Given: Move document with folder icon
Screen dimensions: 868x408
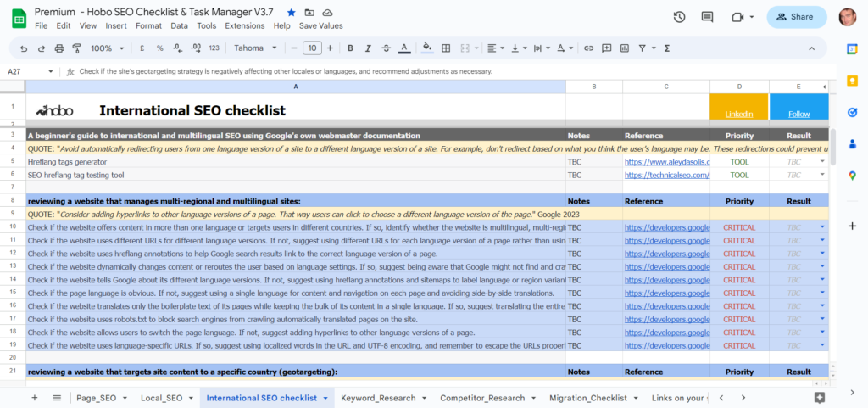Looking at the screenshot, I should tap(309, 12).
